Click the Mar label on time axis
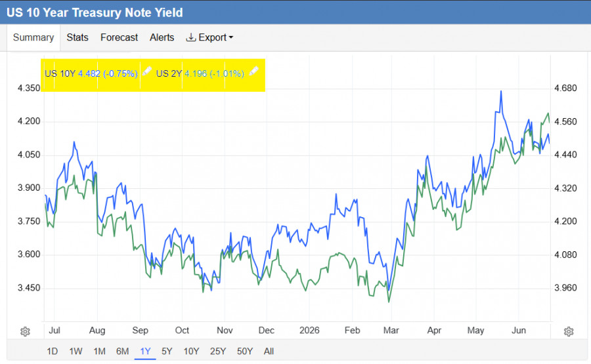This screenshot has height=364, width=591. [391, 331]
